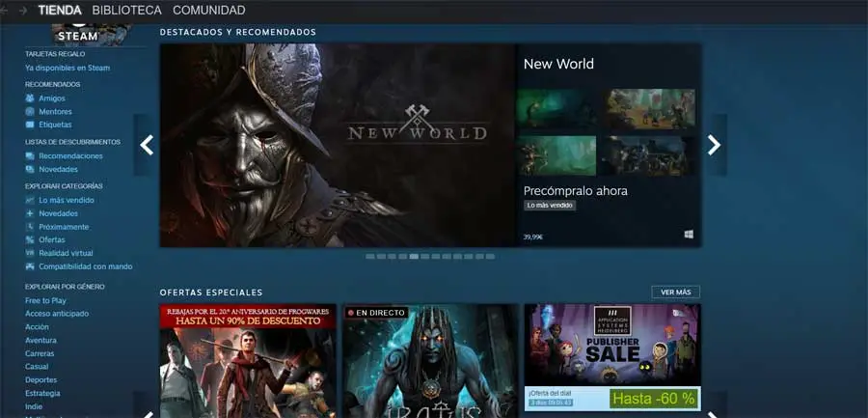Open the Frogwares 20th anniversary sale card

248,360
